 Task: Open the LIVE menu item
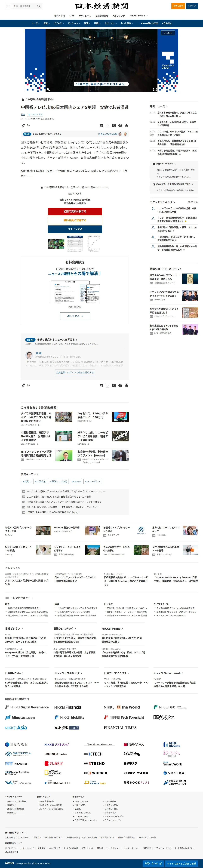[72, 16]
